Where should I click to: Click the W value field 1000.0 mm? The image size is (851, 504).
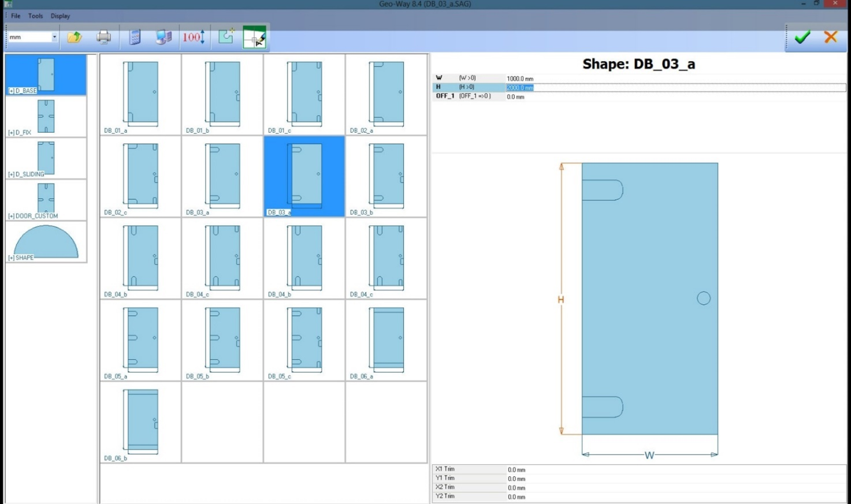(675, 79)
